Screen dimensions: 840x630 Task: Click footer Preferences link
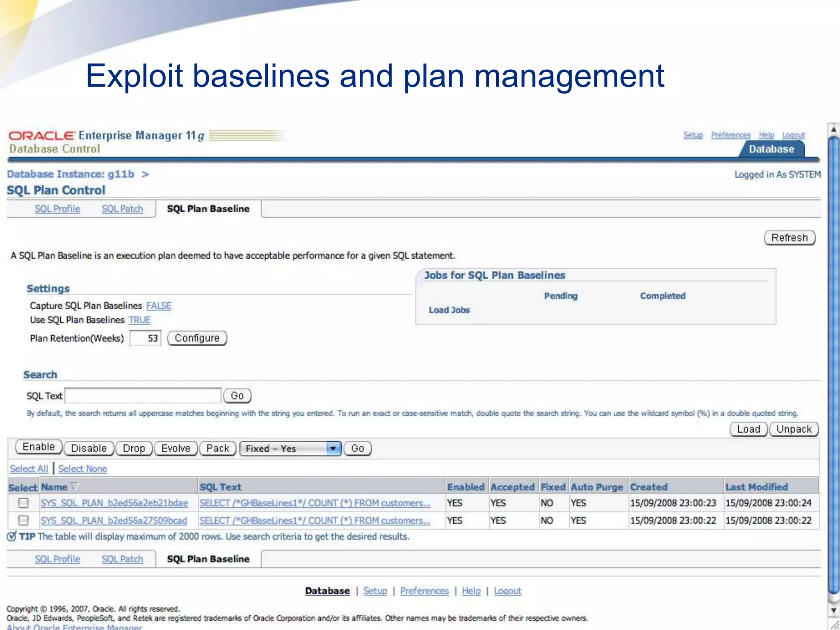425,591
